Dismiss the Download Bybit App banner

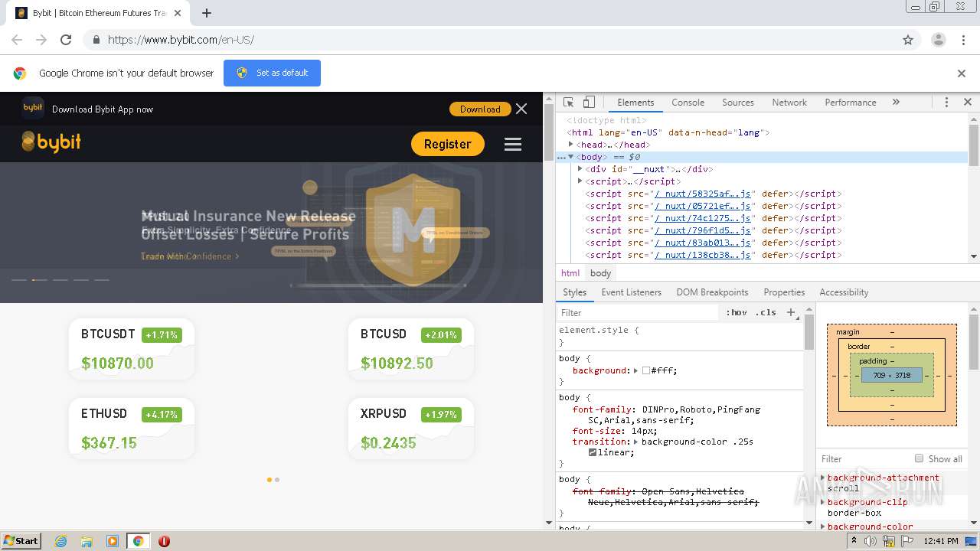(x=521, y=109)
